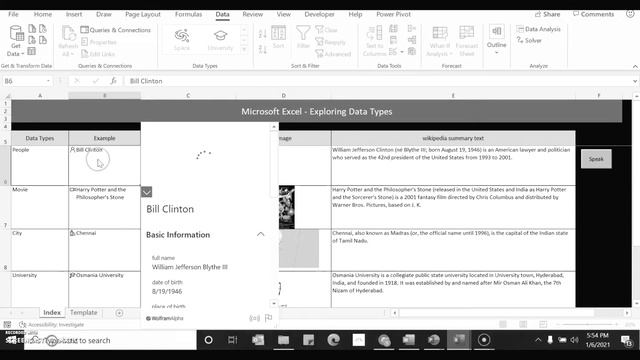Collapse the ribbon with the caret
Image resolution: width=640 pixels, height=360 pixels.
(635, 66)
